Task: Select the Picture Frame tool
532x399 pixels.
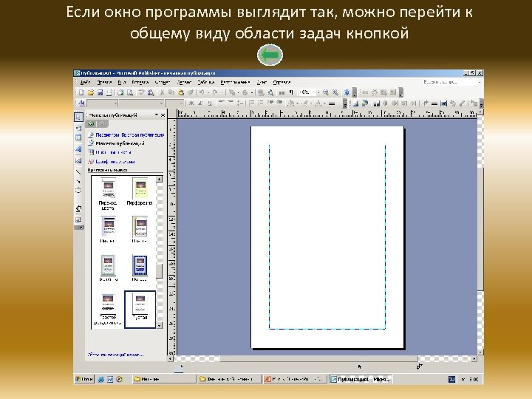Action: click(79, 160)
